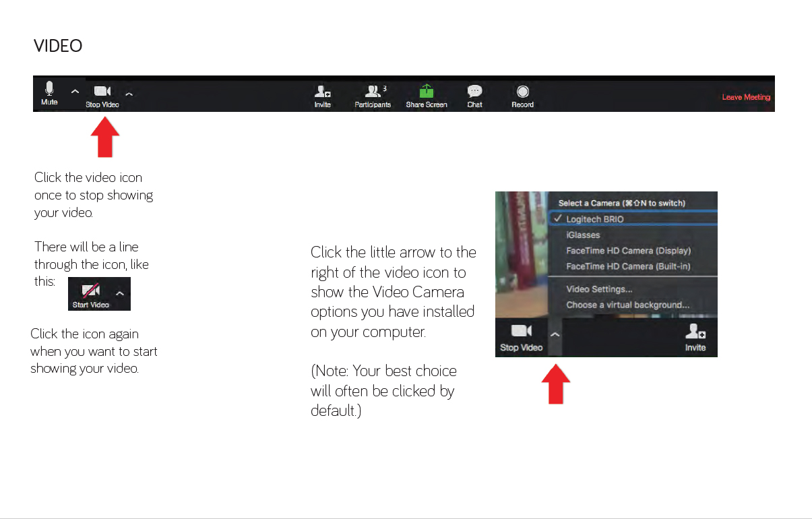Select the checked Logitech BRIO camera

tap(633, 219)
